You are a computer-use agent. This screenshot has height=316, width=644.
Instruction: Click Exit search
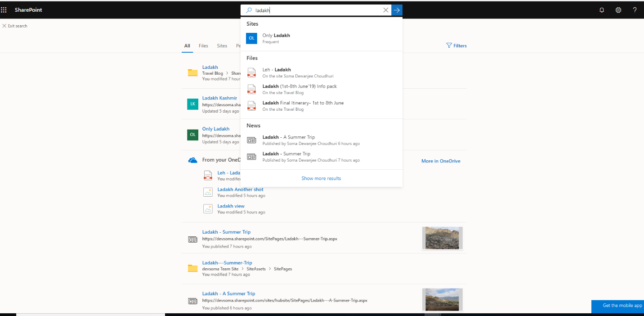[15, 26]
